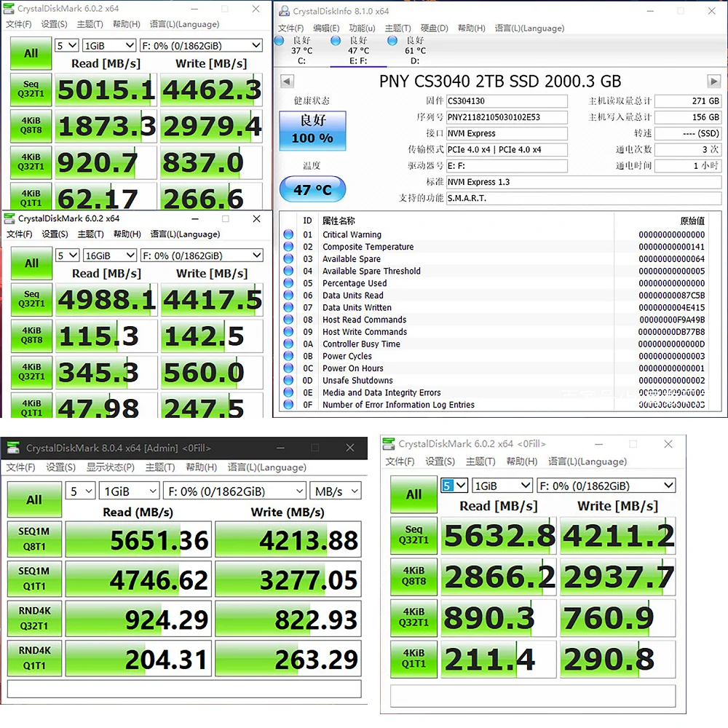Go to previous disk with left arrow
The image size is (728, 728).
click(x=287, y=82)
